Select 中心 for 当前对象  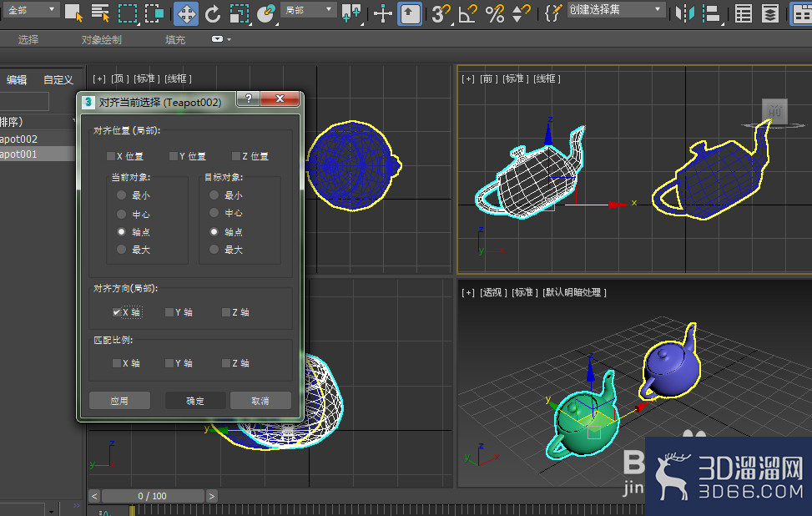pyautogui.click(x=121, y=214)
